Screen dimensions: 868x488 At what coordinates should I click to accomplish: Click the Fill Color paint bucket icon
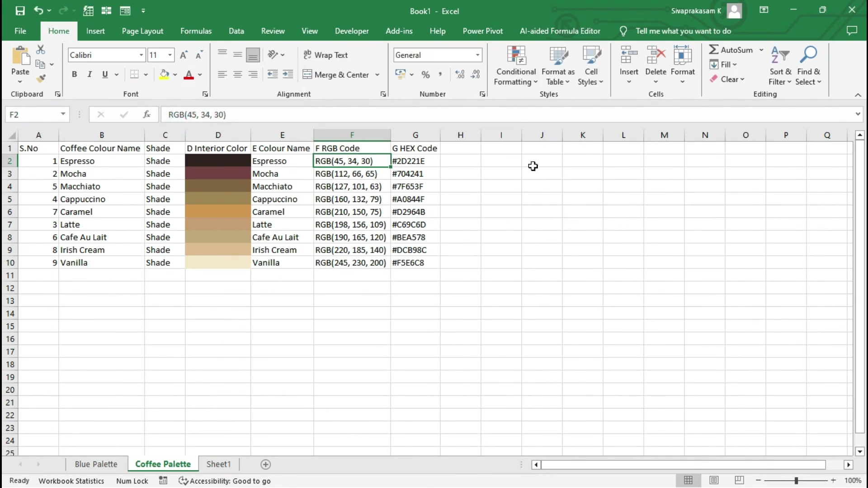(164, 75)
